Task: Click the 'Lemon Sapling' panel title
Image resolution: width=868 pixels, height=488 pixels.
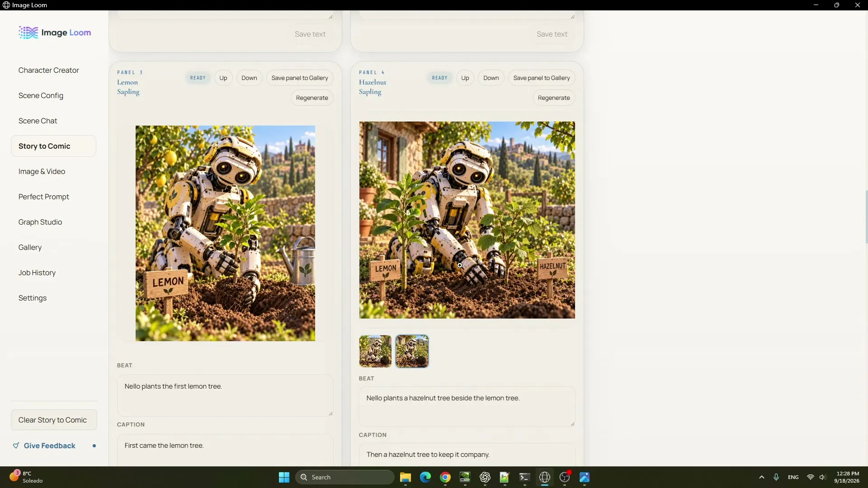Action: coord(128,87)
